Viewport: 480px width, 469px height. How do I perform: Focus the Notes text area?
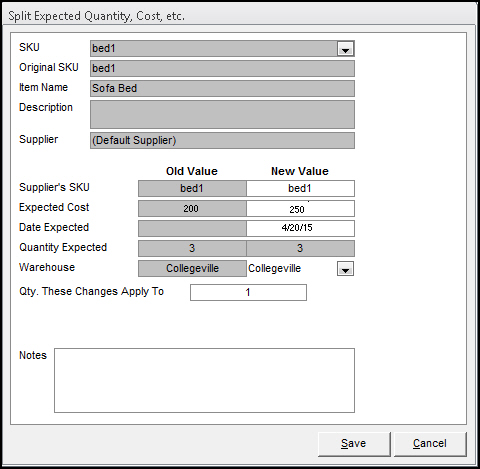click(x=204, y=380)
